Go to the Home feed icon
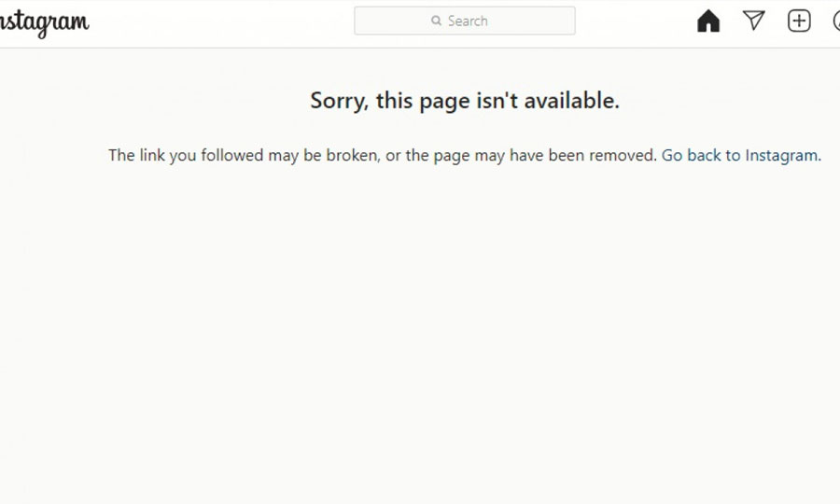 click(x=708, y=21)
